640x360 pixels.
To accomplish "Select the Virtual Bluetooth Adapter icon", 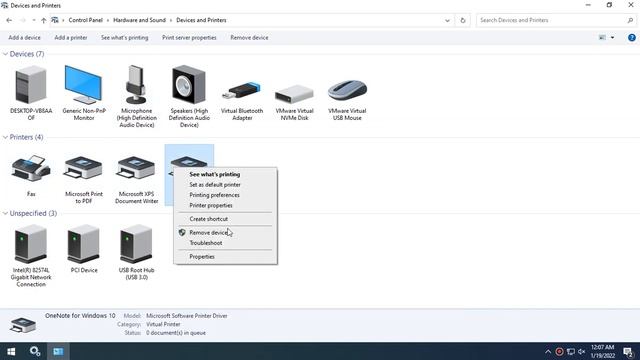I will pos(241,91).
